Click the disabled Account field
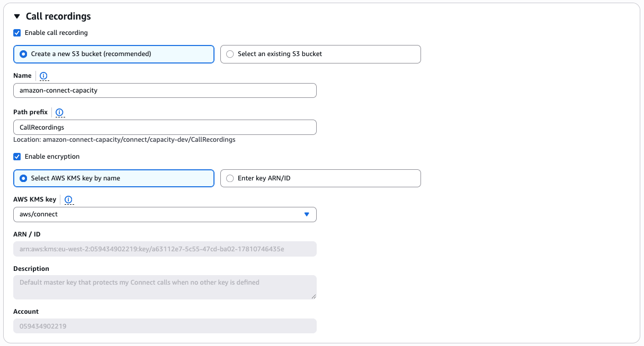This screenshot has width=644, height=346. coord(165,326)
